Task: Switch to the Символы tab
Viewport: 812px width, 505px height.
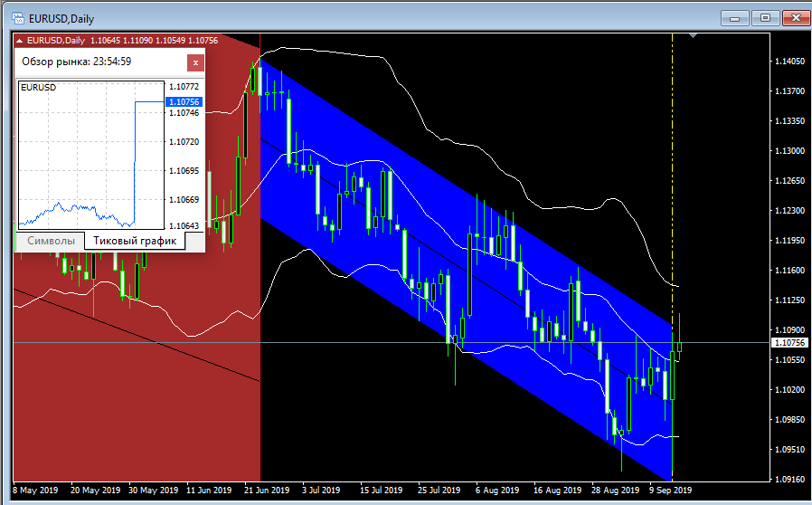Action: coord(51,241)
